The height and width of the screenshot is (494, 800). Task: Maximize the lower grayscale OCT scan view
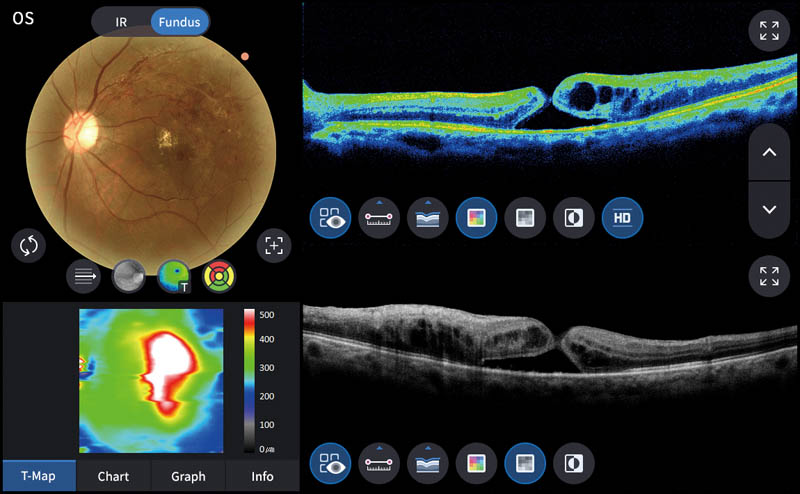click(x=769, y=277)
